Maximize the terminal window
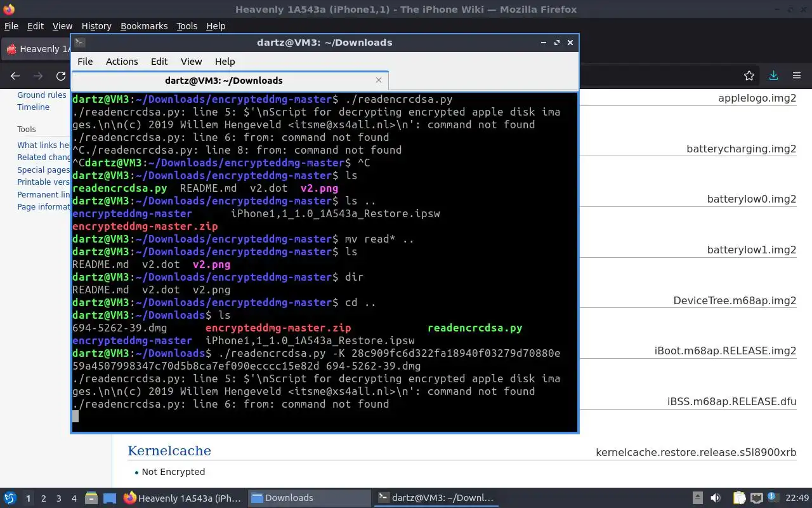 (x=557, y=43)
